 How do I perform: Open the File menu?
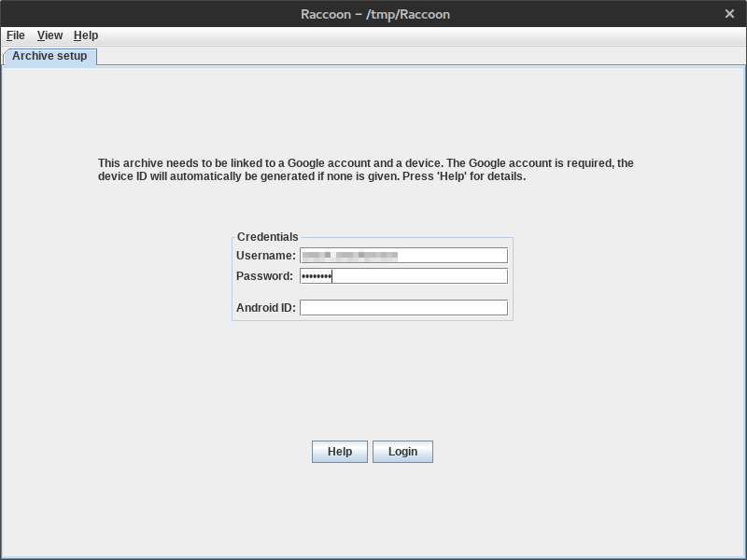coord(15,35)
